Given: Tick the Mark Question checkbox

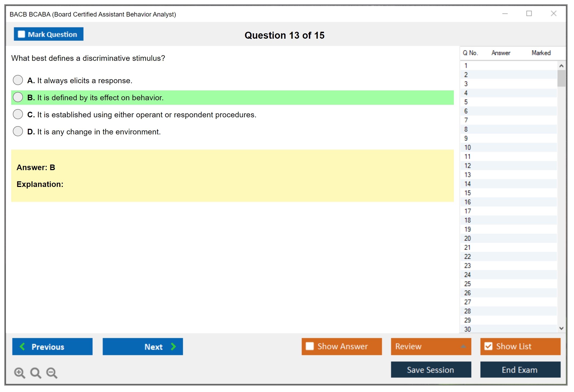Looking at the screenshot, I should point(21,34).
